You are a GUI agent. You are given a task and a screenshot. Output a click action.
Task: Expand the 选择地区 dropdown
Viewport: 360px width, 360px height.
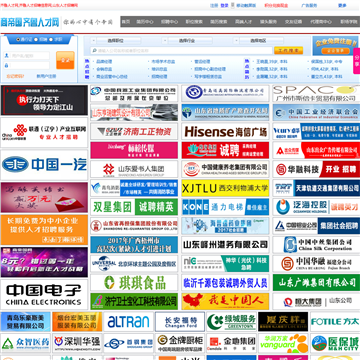coord(258,41)
